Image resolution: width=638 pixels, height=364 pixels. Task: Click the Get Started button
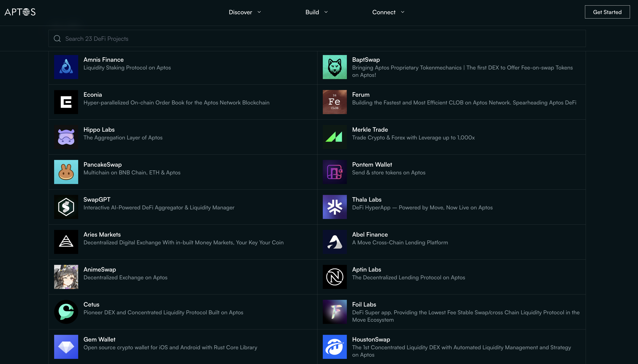[607, 12]
